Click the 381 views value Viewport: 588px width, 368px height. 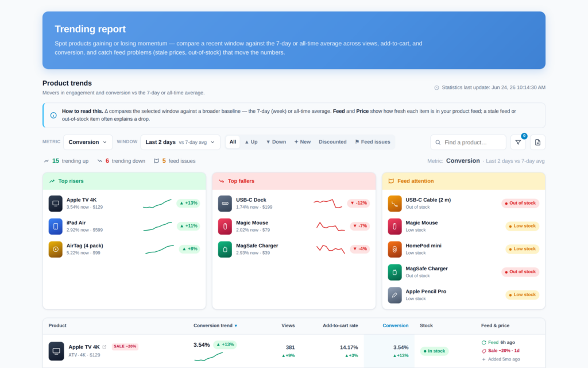click(290, 348)
